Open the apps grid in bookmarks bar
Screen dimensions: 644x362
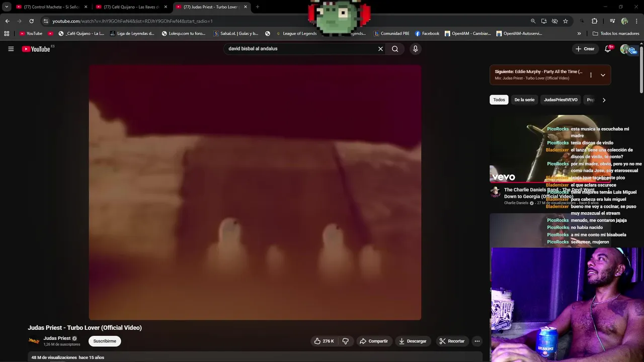[7, 34]
